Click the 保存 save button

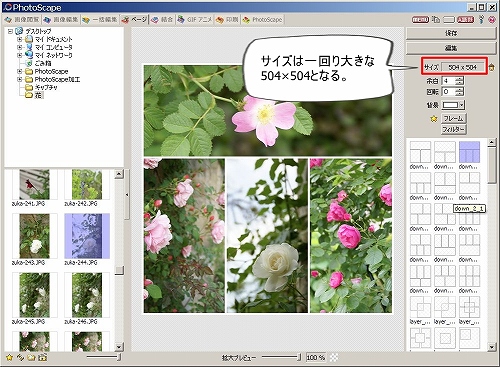[x=451, y=33]
